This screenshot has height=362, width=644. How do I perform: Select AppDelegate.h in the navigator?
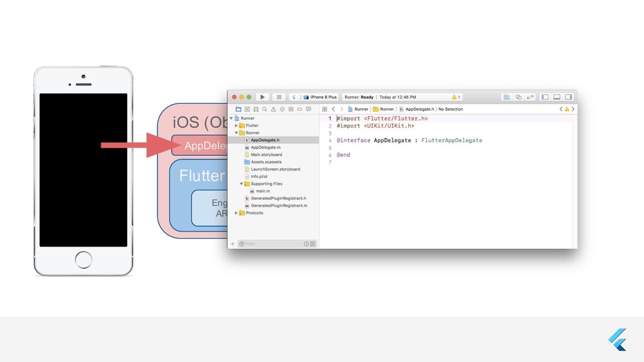(x=273, y=140)
